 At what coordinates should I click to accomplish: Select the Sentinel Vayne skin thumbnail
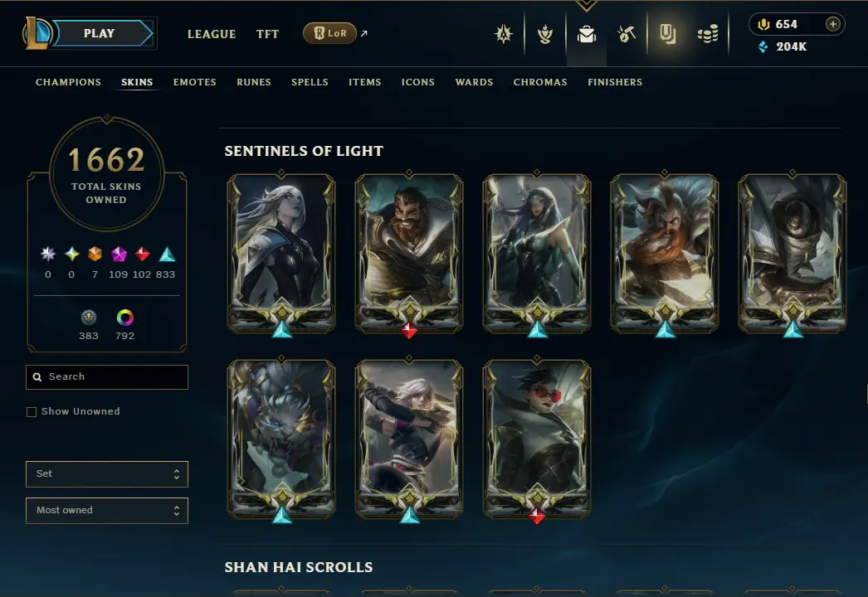pyautogui.click(x=537, y=439)
